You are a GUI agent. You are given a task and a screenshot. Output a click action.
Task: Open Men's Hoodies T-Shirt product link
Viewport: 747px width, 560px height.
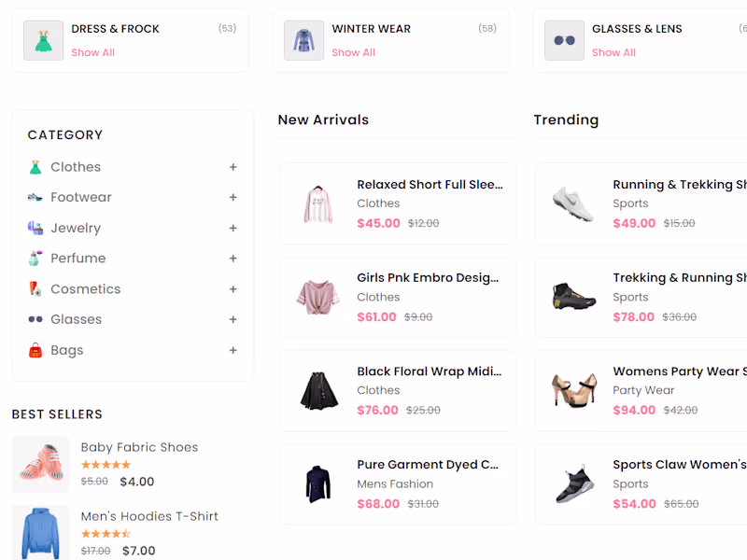pyautogui.click(x=149, y=516)
